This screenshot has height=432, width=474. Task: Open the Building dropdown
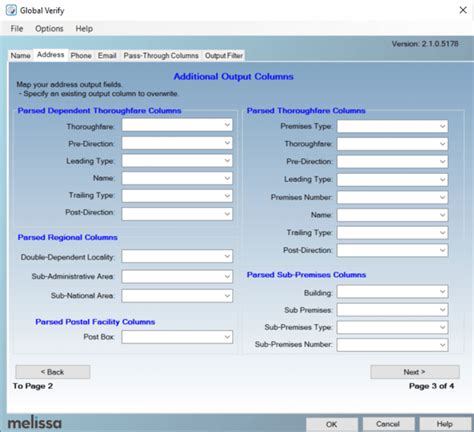click(x=392, y=292)
